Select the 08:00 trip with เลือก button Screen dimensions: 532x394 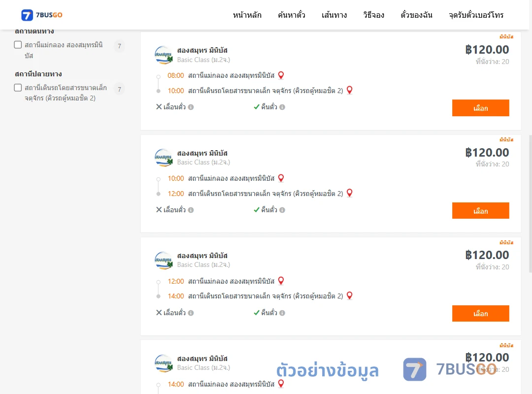click(480, 108)
